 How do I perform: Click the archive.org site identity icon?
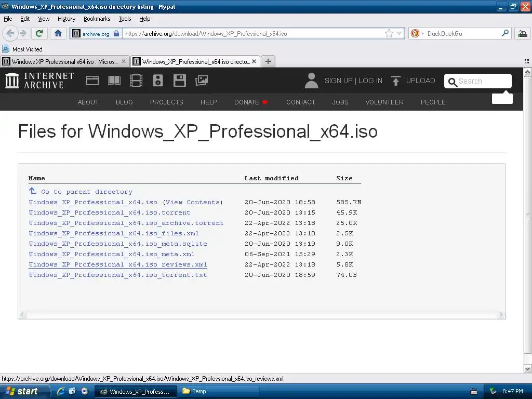76,33
